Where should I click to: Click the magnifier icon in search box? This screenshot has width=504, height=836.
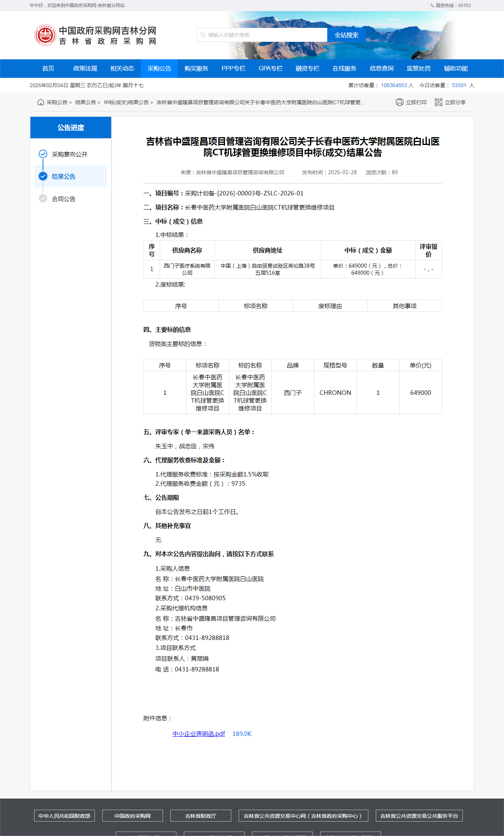tap(203, 35)
